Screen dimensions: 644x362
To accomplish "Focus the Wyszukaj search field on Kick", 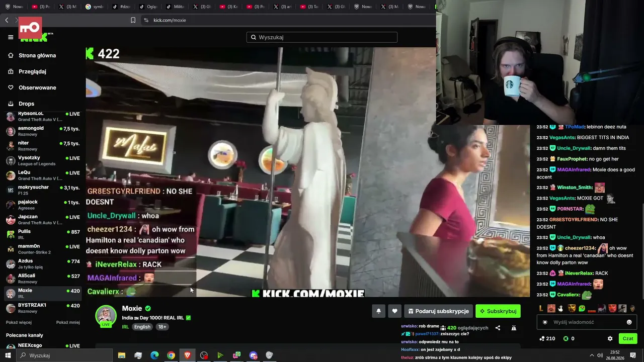I will [322, 37].
